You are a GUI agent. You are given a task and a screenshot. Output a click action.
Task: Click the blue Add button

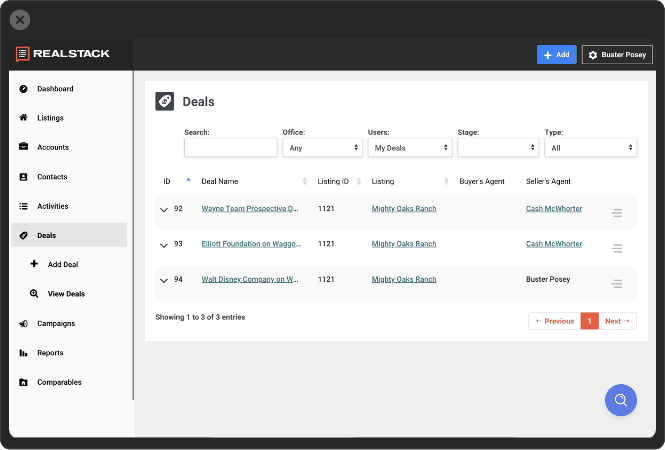coord(556,55)
